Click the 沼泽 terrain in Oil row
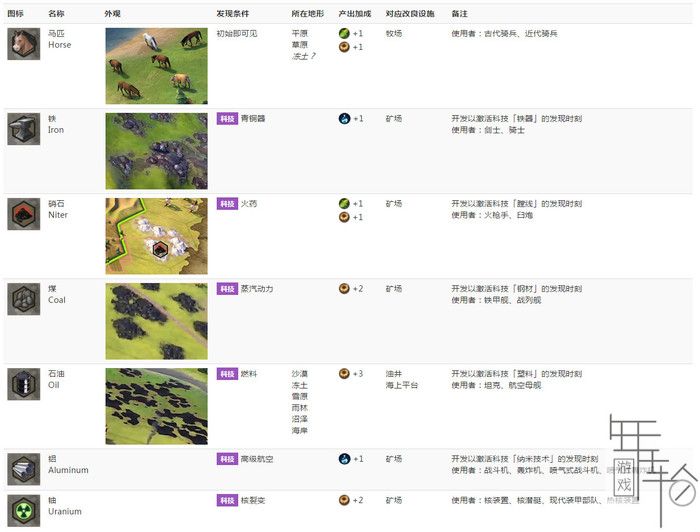The width and height of the screenshot is (700, 532). (x=300, y=419)
